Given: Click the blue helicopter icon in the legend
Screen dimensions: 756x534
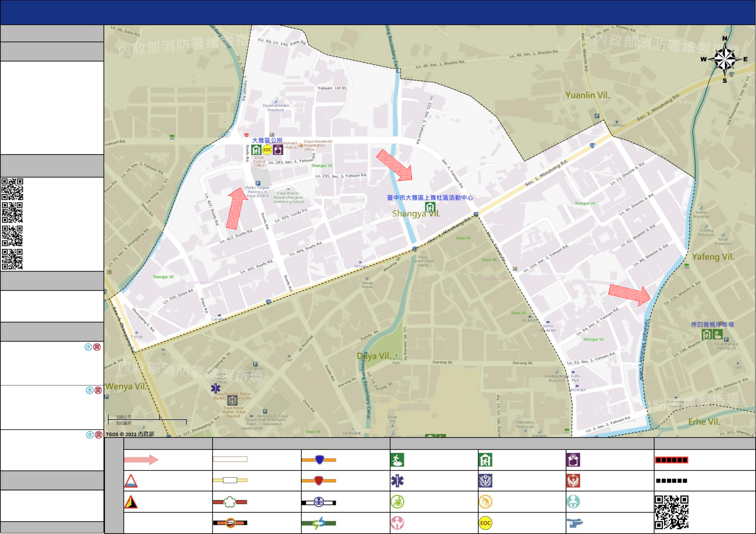Looking at the screenshot, I should coord(575,523).
